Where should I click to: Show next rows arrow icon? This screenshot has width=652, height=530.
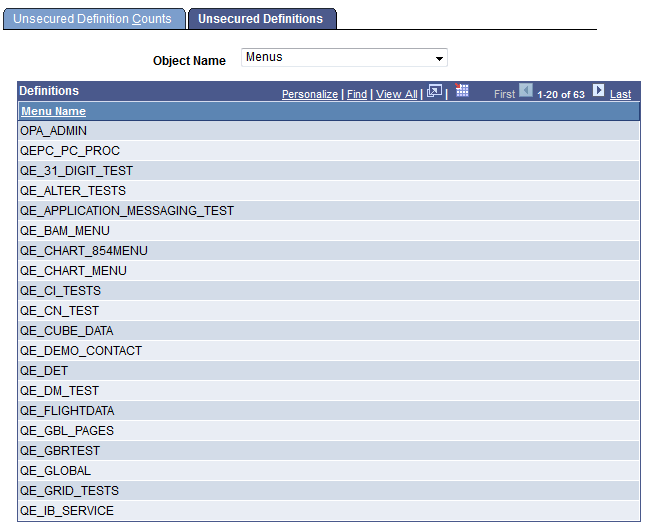coord(598,90)
